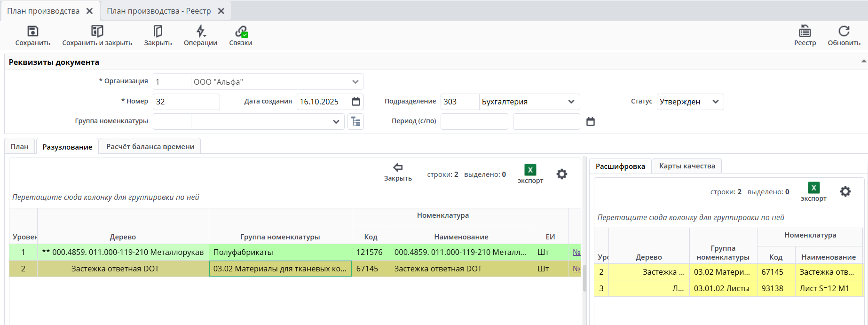Image resolution: width=868 pixels, height=325 pixels.
Task: Expand the Status (Статус) dropdown
Action: [715, 102]
